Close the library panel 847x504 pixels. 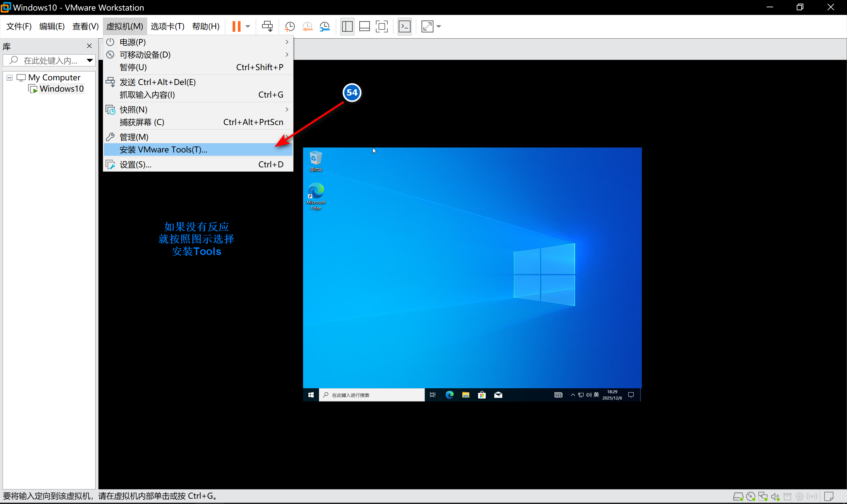pos(89,46)
